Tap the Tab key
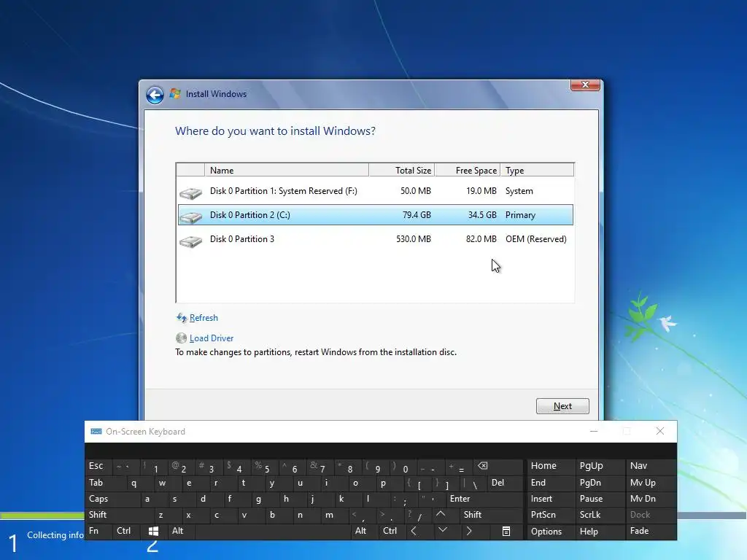Screen dimensions: 747x560 [106, 483]
